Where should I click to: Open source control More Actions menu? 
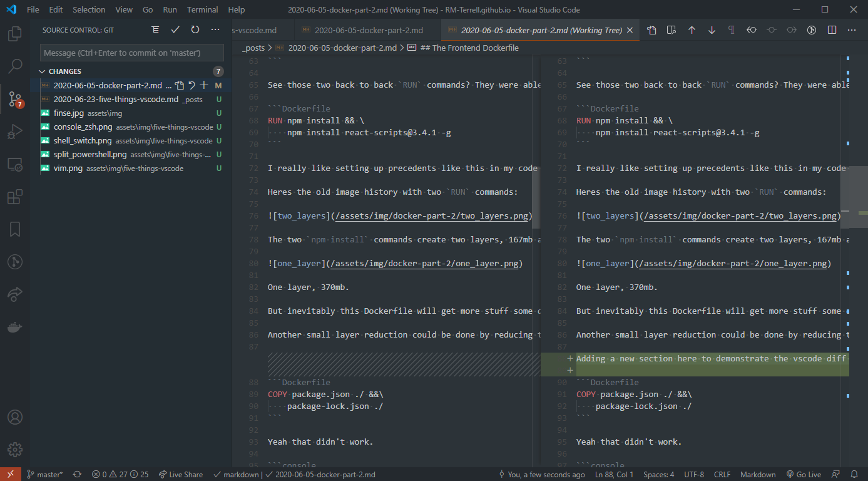[215, 29]
